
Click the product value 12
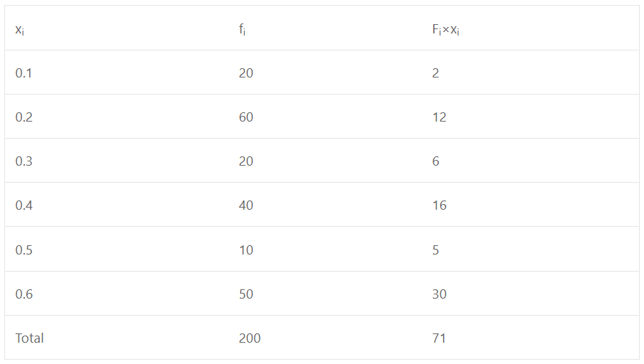[439, 117]
